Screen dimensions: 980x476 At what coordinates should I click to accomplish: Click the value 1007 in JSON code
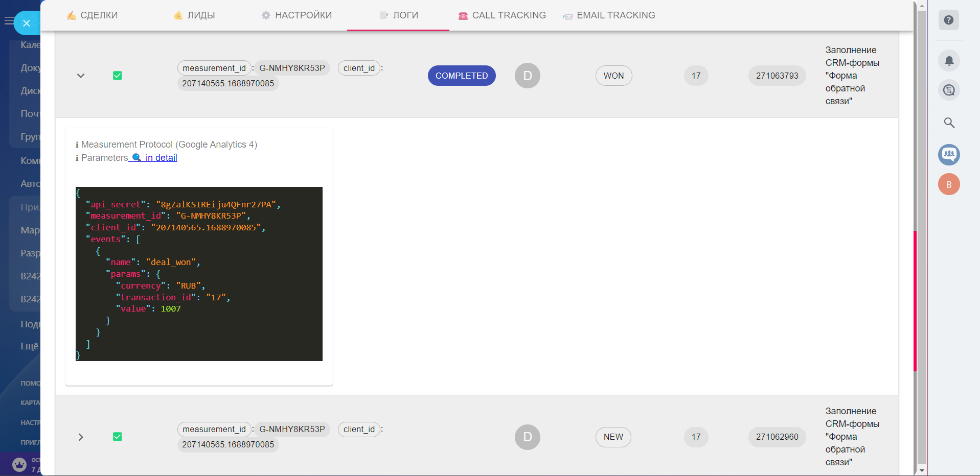pyautogui.click(x=171, y=308)
